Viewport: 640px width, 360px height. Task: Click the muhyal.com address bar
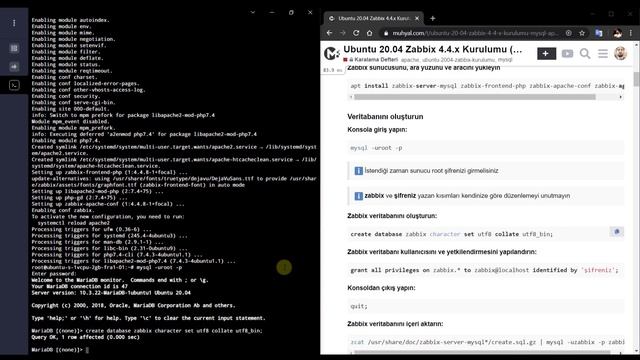coord(475,33)
